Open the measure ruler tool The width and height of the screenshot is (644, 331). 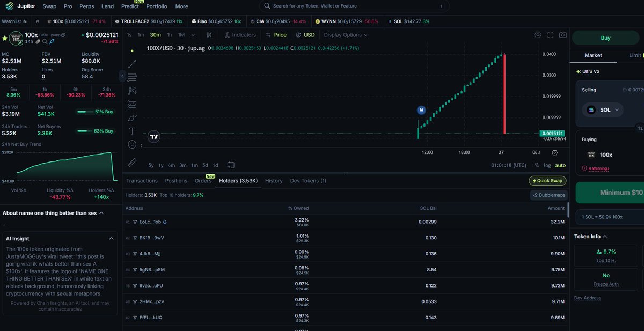[x=132, y=161]
